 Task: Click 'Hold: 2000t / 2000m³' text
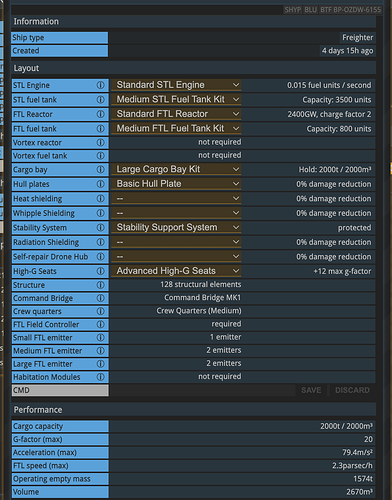coord(335,170)
